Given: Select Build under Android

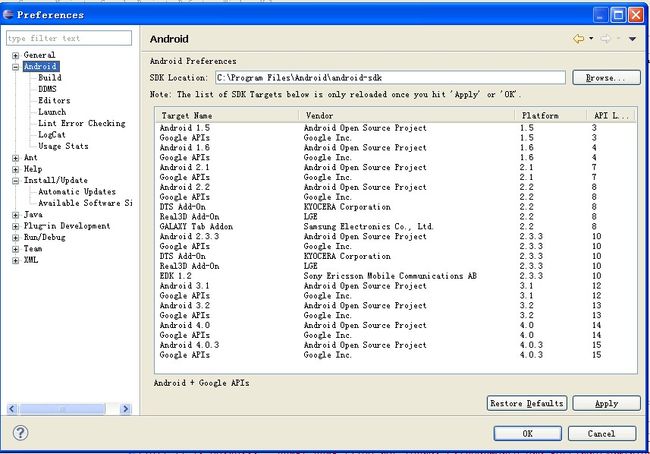Looking at the screenshot, I should 50,78.
